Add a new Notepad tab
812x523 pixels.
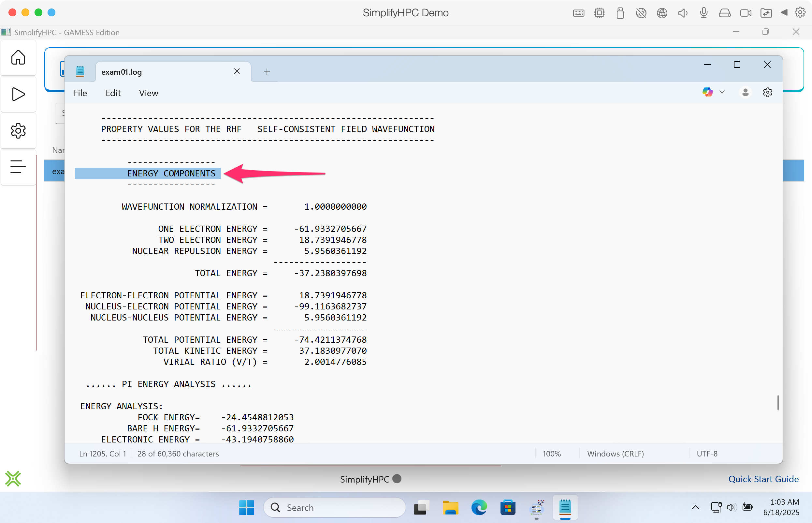pos(267,72)
